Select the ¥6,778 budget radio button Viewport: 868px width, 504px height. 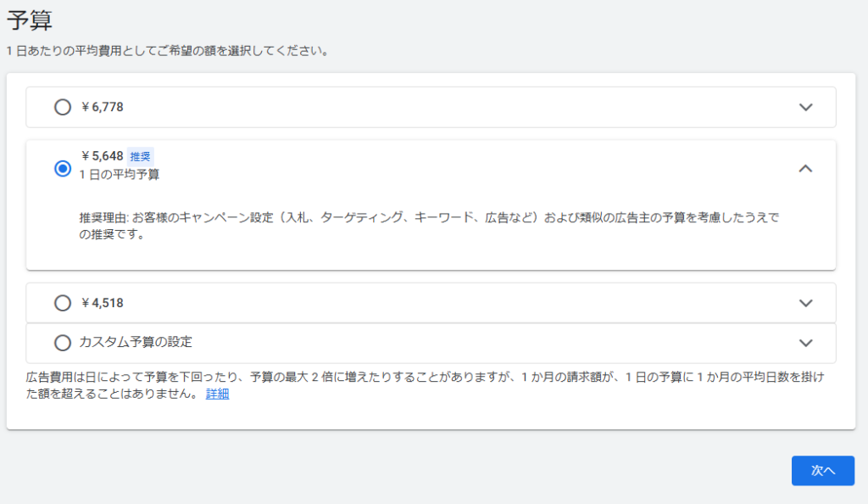point(63,107)
